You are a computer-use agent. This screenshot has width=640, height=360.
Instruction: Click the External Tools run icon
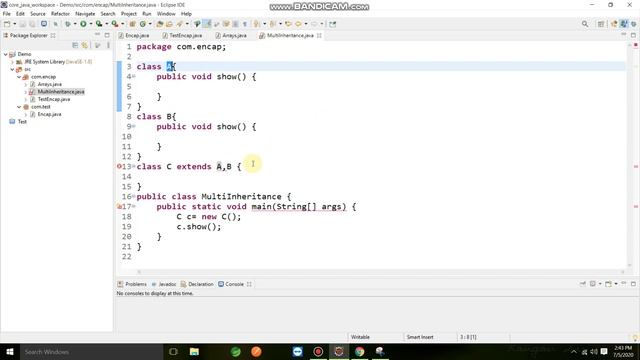click(x=115, y=24)
